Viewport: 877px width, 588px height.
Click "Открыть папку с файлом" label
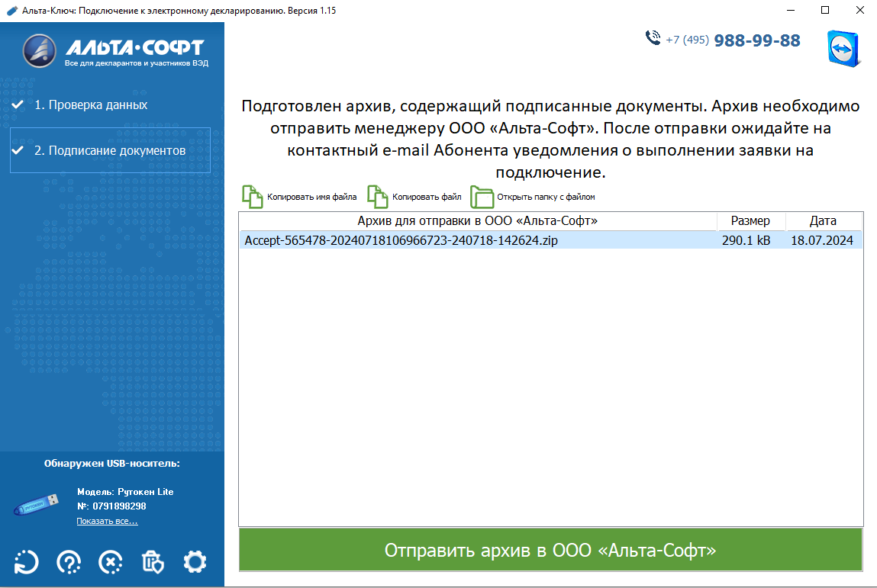[546, 197]
